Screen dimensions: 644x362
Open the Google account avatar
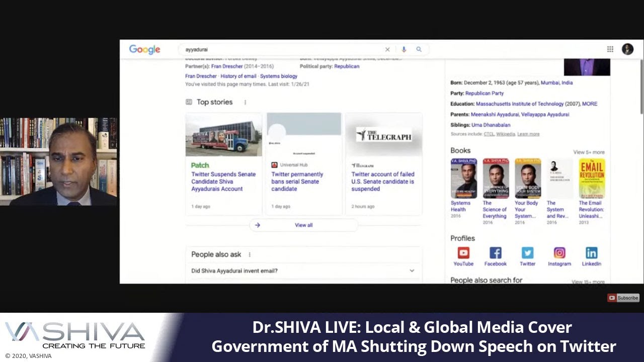(627, 49)
